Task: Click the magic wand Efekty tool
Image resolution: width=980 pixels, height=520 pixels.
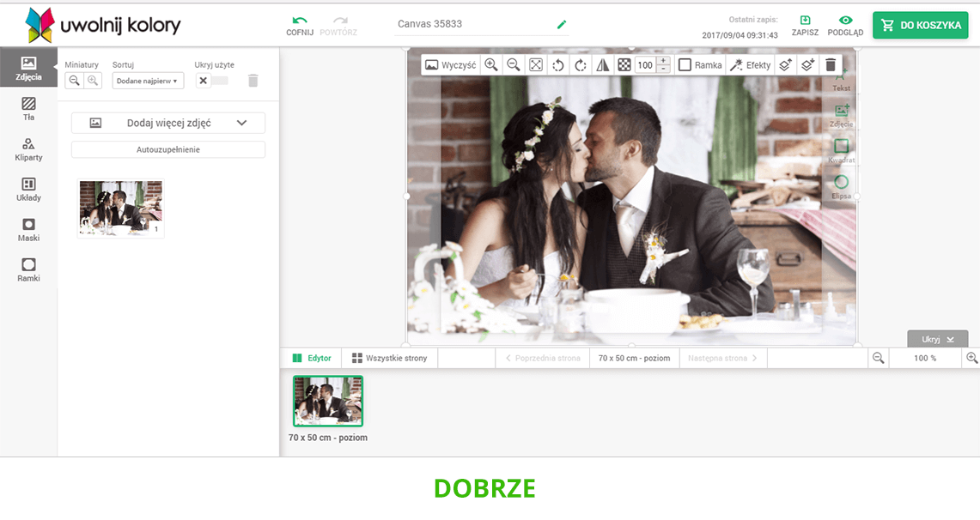Action: pyautogui.click(x=750, y=65)
